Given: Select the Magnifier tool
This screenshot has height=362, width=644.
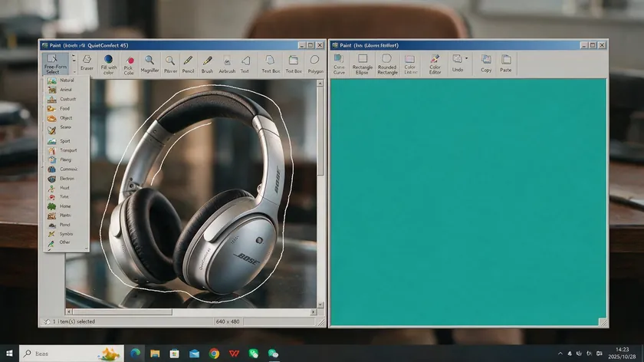Looking at the screenshot, I should [149, 64].
